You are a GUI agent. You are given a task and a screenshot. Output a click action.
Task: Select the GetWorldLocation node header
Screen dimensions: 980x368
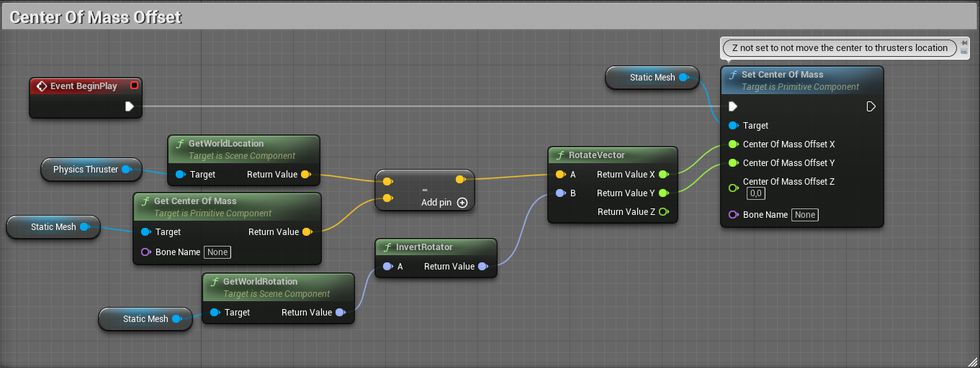[x=244, y=149]
